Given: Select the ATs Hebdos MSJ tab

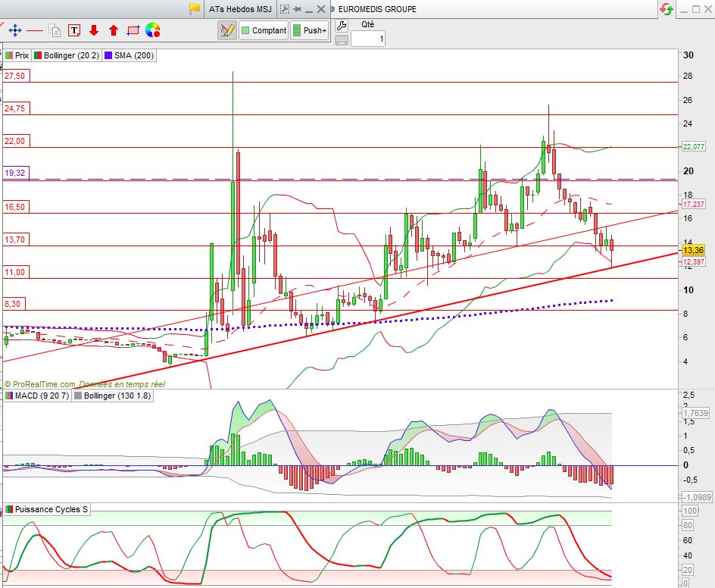Looking at the screenshot, I should (x=240, y=9).
